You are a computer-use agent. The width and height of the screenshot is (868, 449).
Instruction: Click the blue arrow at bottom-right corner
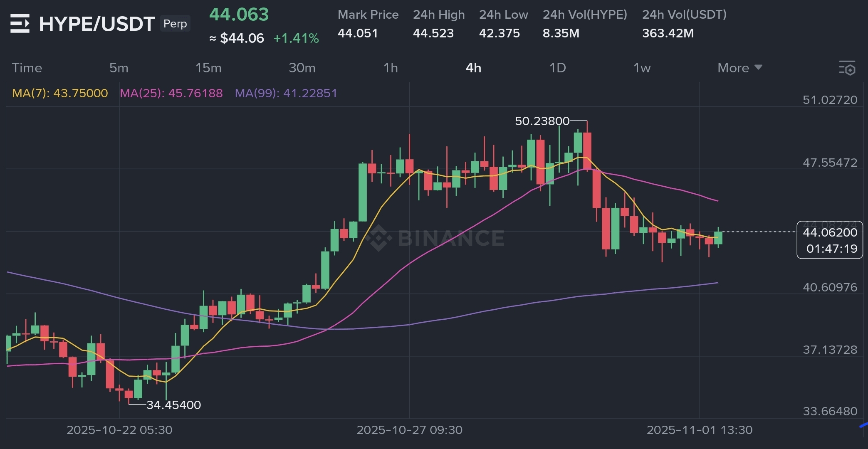pos(863,425)
